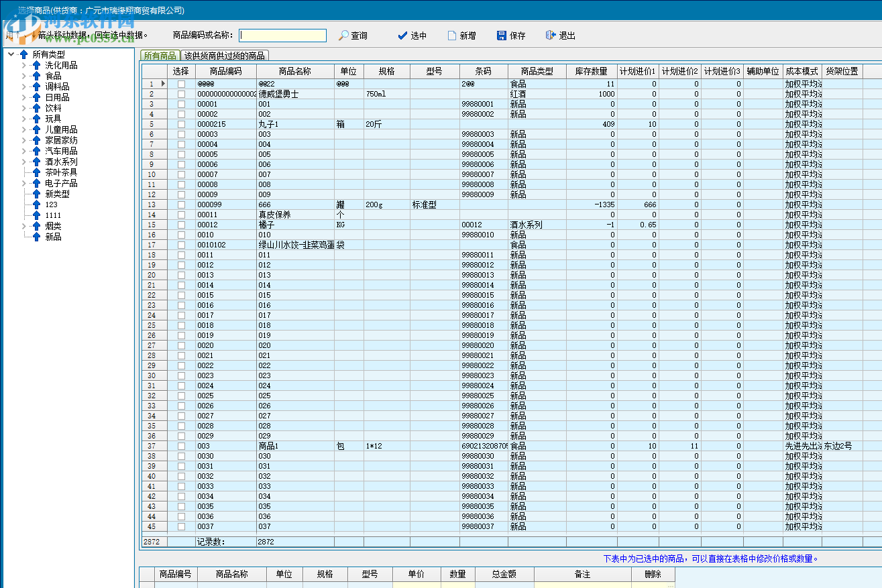Expand the 洗化用品 tree node

pos(23,65)
